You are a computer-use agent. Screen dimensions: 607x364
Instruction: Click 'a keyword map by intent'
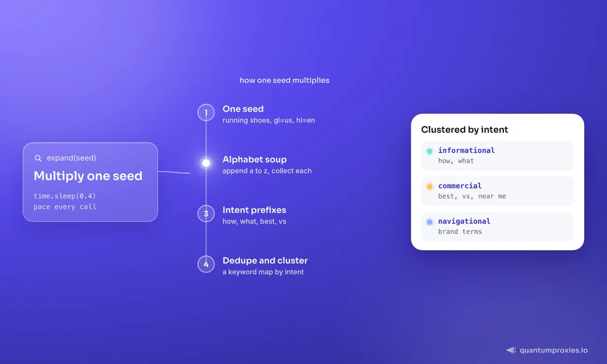point(263,272)
